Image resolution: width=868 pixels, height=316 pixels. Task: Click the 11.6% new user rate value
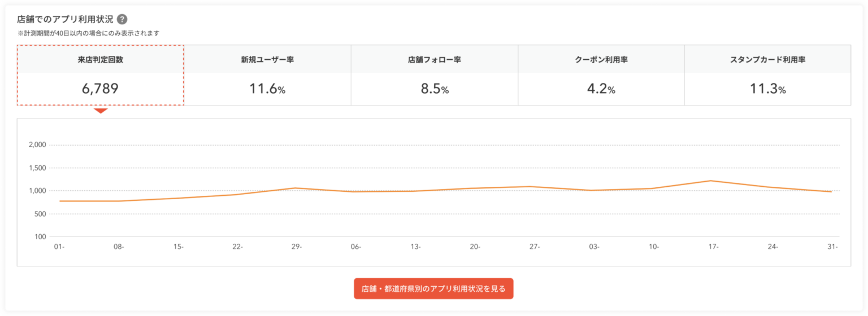pyautogui.click(x=267, y=89)
